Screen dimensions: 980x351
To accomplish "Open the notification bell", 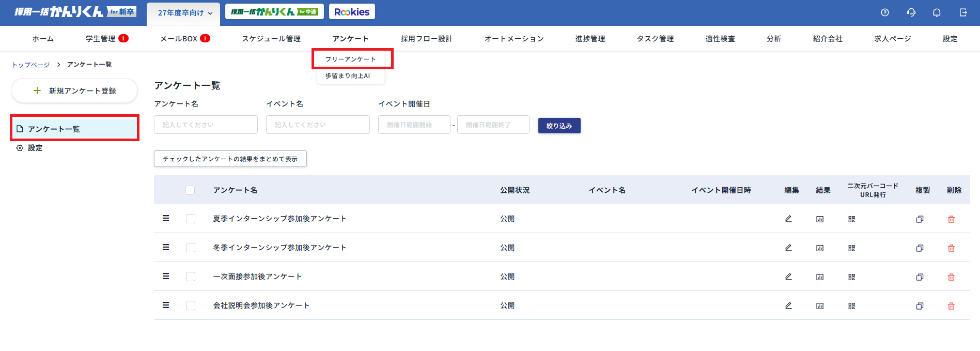I will click(937, 12).
